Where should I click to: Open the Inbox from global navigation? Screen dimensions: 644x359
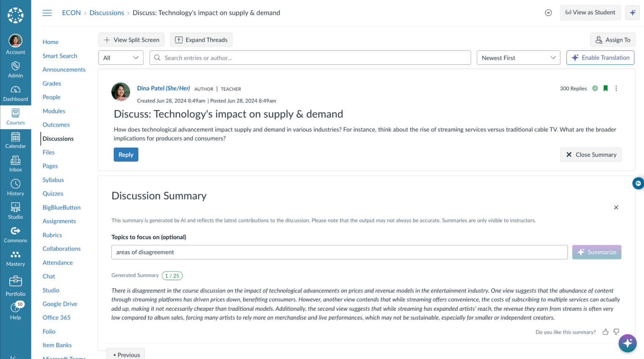click(x=15, y=163)
